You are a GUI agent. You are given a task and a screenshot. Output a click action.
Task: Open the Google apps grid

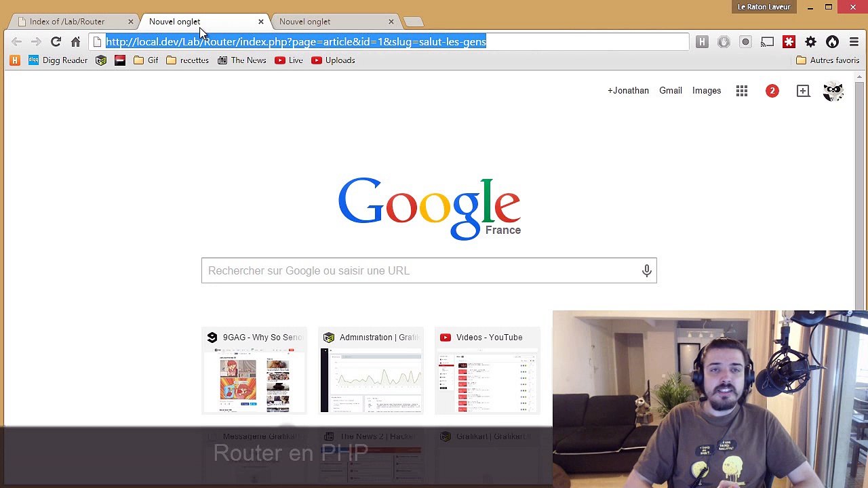(742, 91)
